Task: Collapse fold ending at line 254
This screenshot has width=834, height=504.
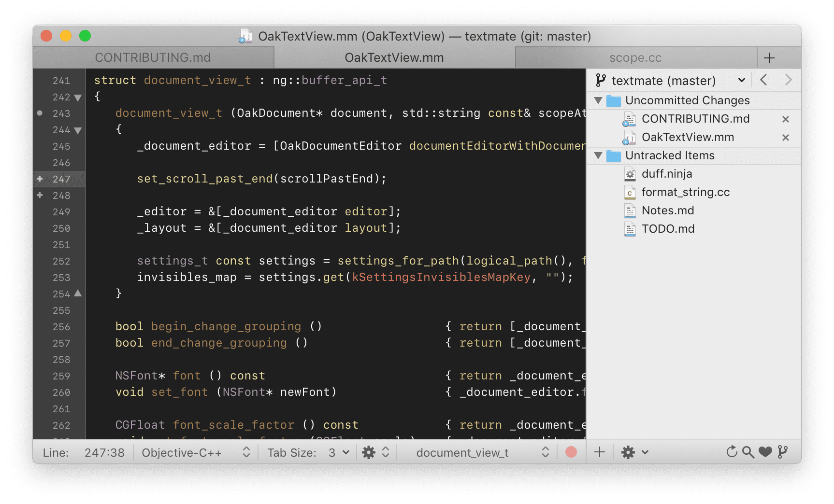Action: click(78, 293)
